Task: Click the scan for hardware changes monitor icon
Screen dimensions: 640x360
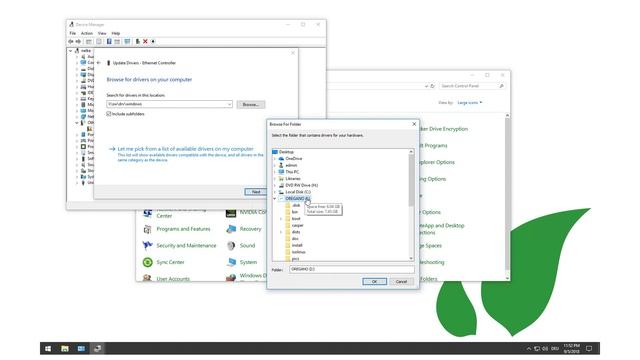Action: click(x=127, y=41)
